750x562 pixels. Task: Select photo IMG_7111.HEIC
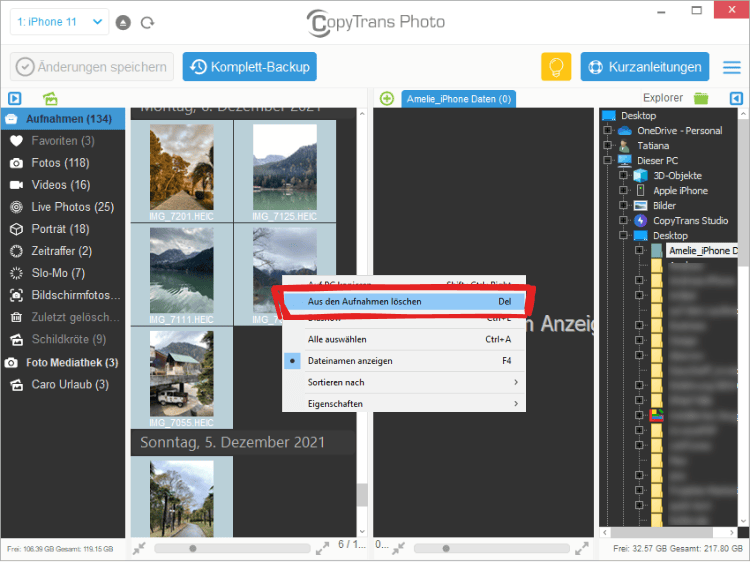[x=182, y=275]
